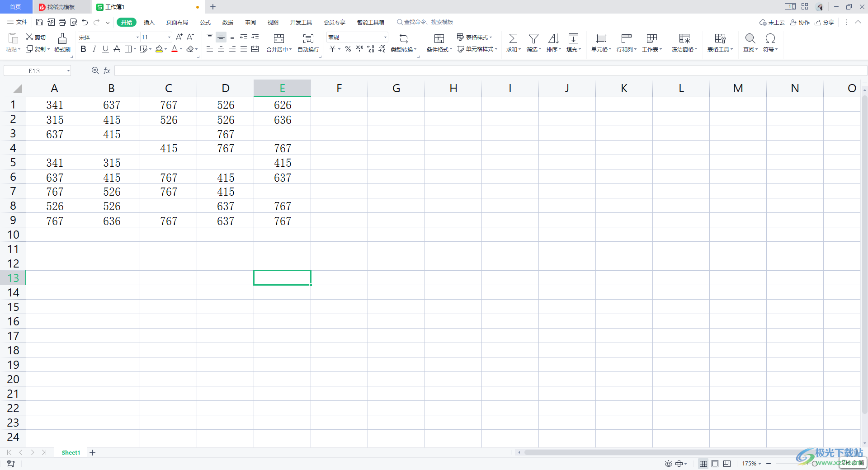
Task: Switch to Page Break Preview in status bar
Action: (x=726, y=464)
